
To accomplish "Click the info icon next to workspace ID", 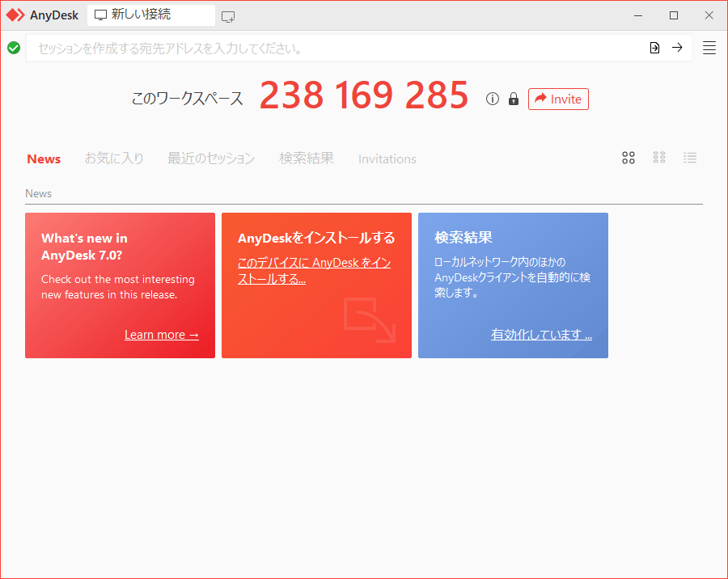I will pyautogui.click(x=493, y=99).
